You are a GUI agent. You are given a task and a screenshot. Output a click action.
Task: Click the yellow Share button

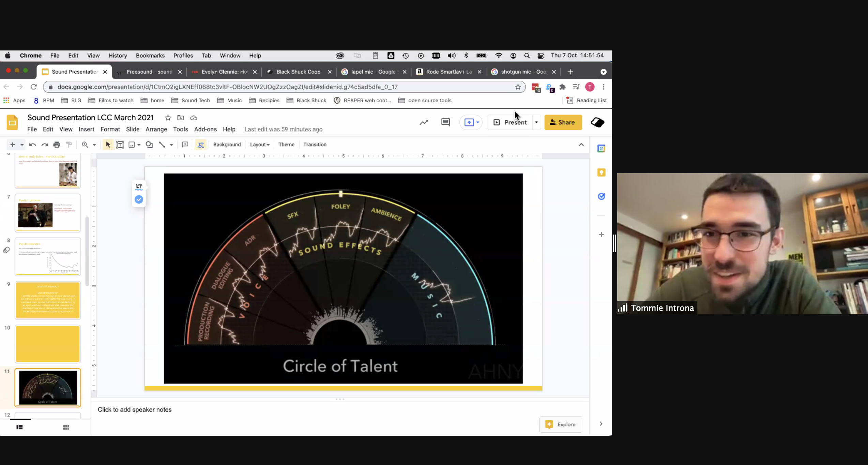(563, 122)
